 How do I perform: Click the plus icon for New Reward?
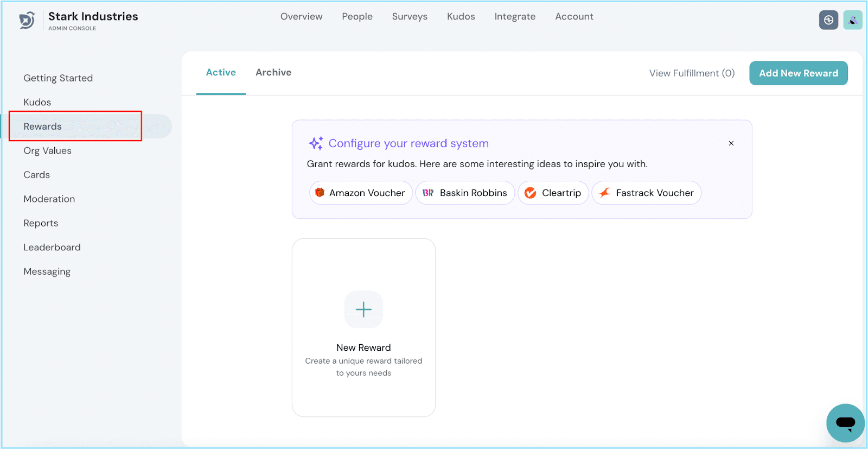coord(363,309)
